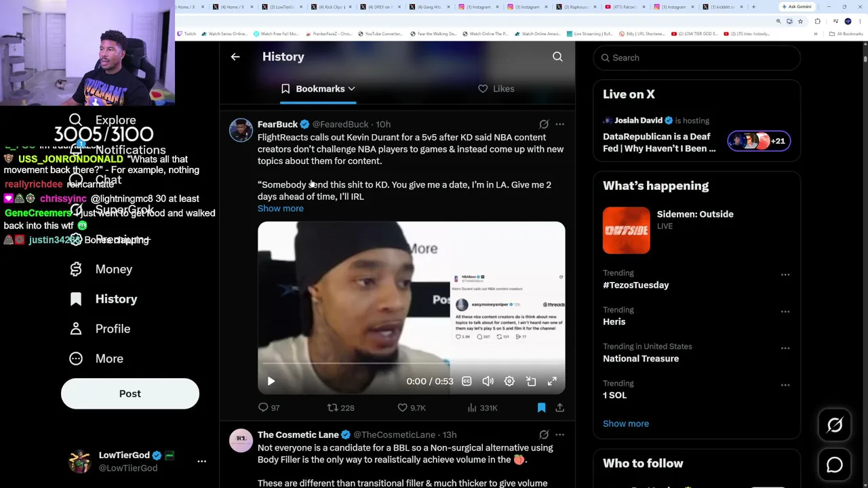Focus the X Search input field
Screen dimensions: 868x488
pyautogui.click(x=697, y=58)
